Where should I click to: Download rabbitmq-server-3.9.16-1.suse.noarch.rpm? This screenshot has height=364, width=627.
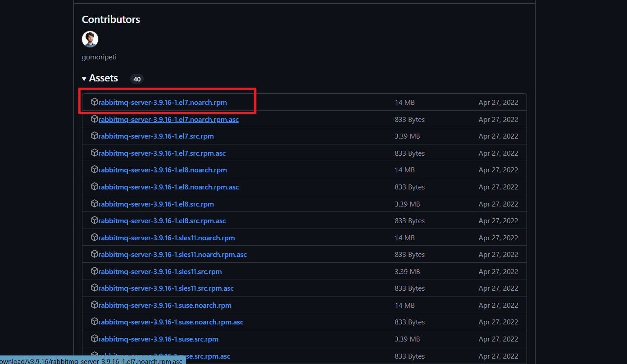tap(165, 306)
